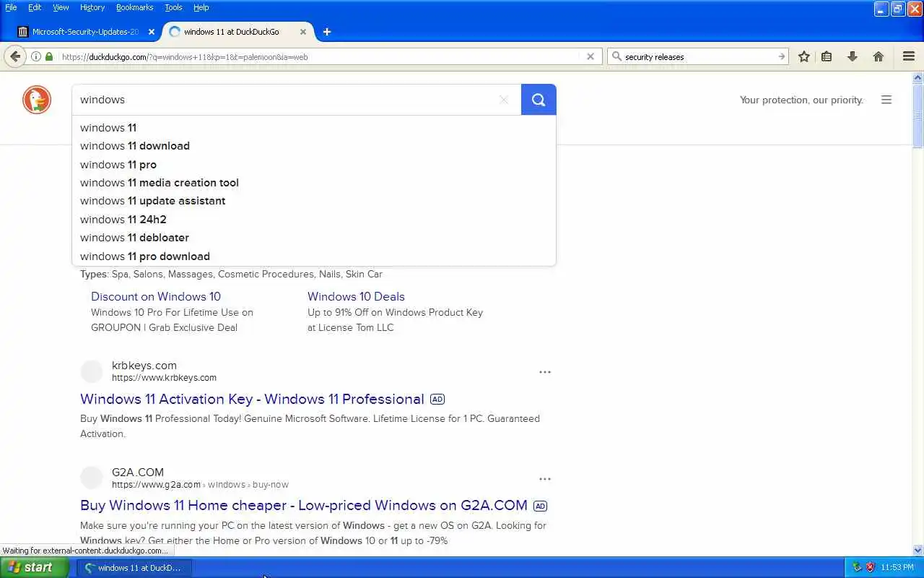
Task: Show bookmarks list icon in toolbar
Action: pyautogui.click(x=827, y=56)
